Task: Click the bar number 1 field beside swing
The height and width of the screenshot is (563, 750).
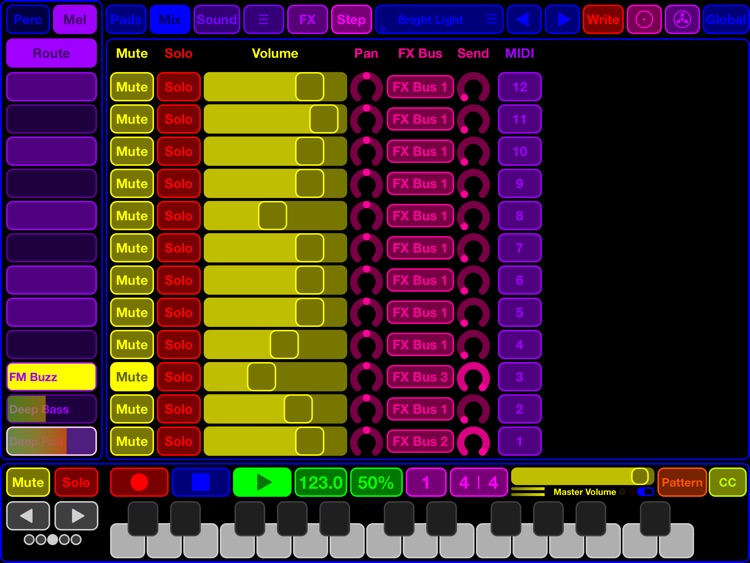Action: pyautogui.click(x=426, y=482)
